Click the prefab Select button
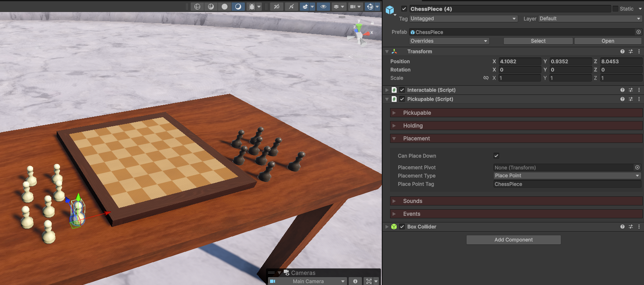Image resolution: width=644 pixels, height=285 pixels. point(538,41)
